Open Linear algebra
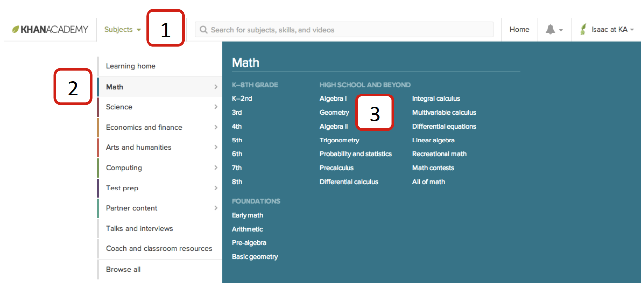644x285 pixels. pyautogui.click(x=434, y=141)
